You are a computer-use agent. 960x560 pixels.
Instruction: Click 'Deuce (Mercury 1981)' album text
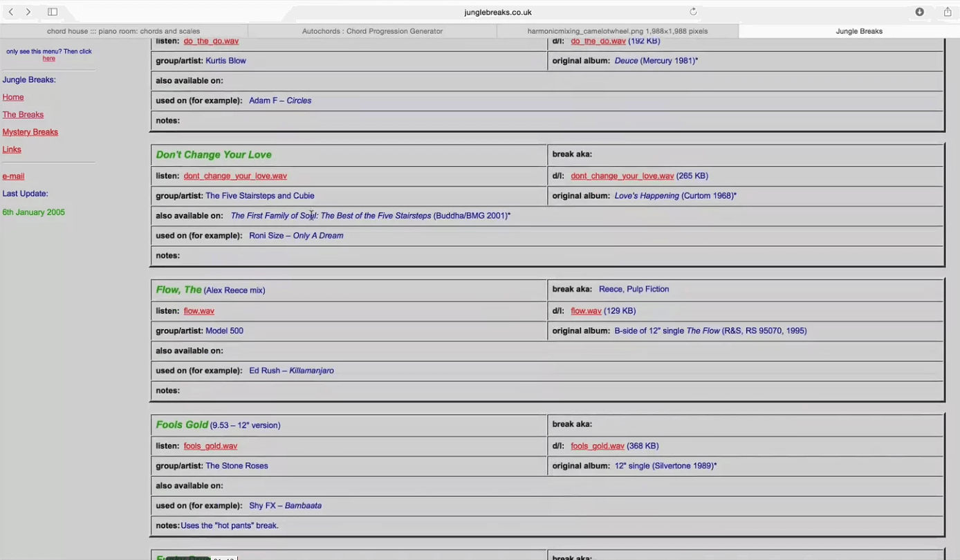(656, 61)
